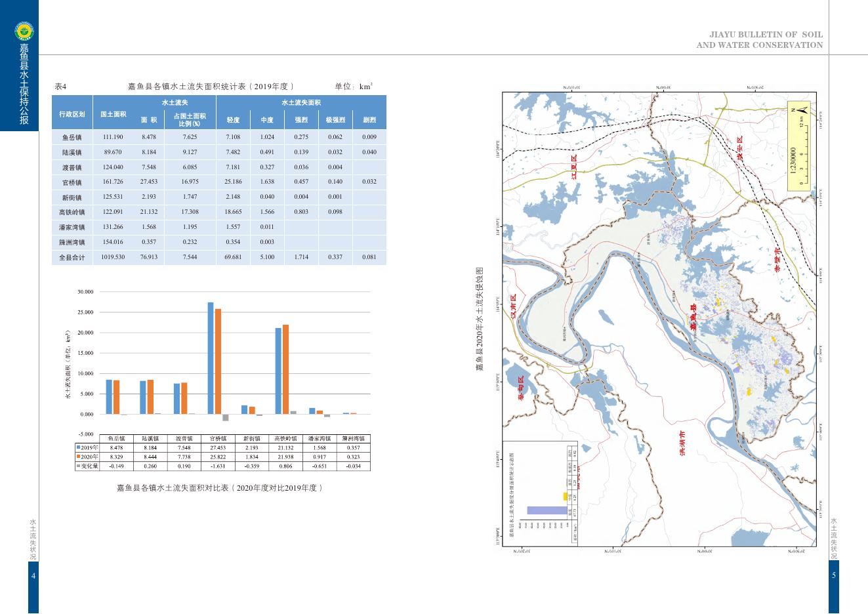Click the north arrow on the map
This screenshot has width=868, height=614.
click(803, 109)
